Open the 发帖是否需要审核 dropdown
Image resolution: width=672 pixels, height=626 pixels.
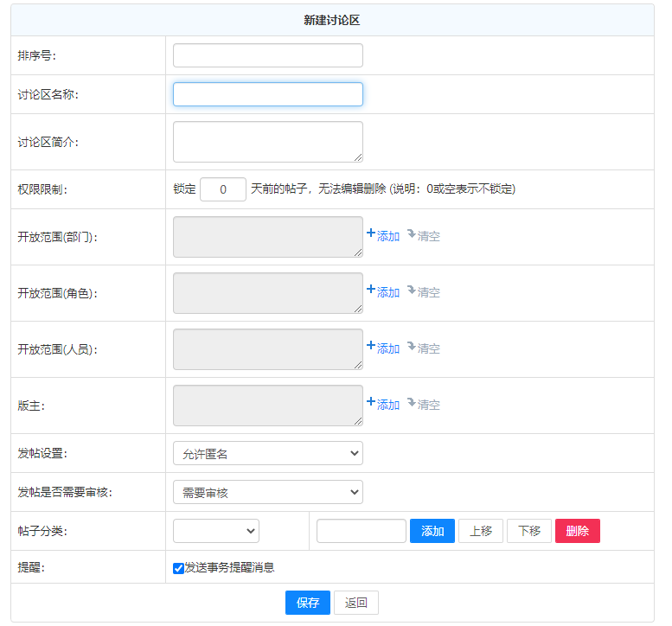coord(267,492)
